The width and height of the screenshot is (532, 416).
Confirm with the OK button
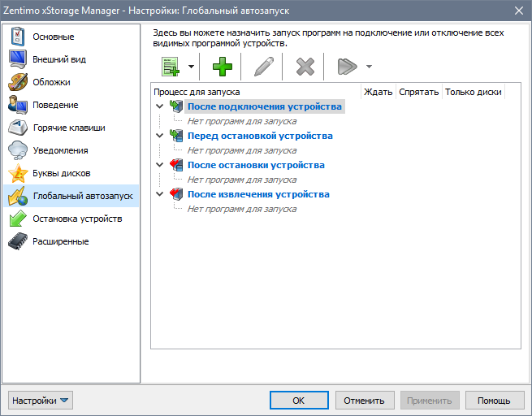(299, 401)
